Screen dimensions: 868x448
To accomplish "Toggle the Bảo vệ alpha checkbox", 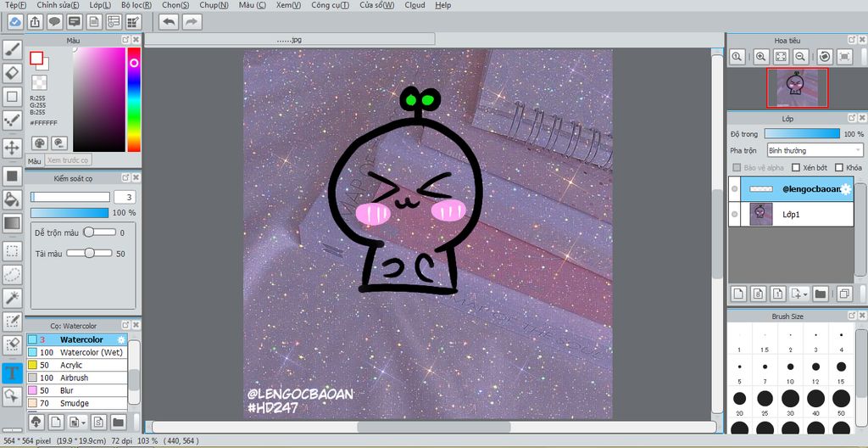I will (x=737, y=167).
